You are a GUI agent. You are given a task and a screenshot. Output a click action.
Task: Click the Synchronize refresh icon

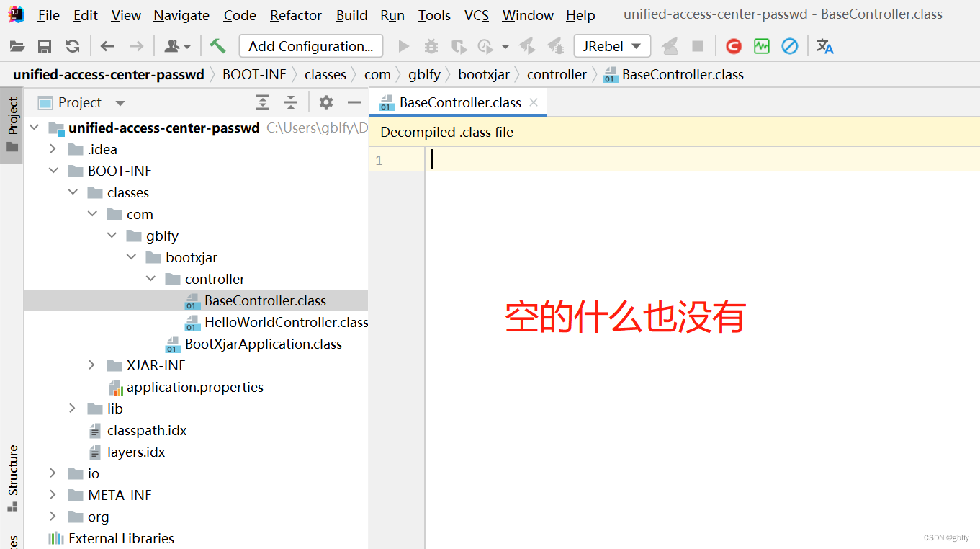pos(73,47)
